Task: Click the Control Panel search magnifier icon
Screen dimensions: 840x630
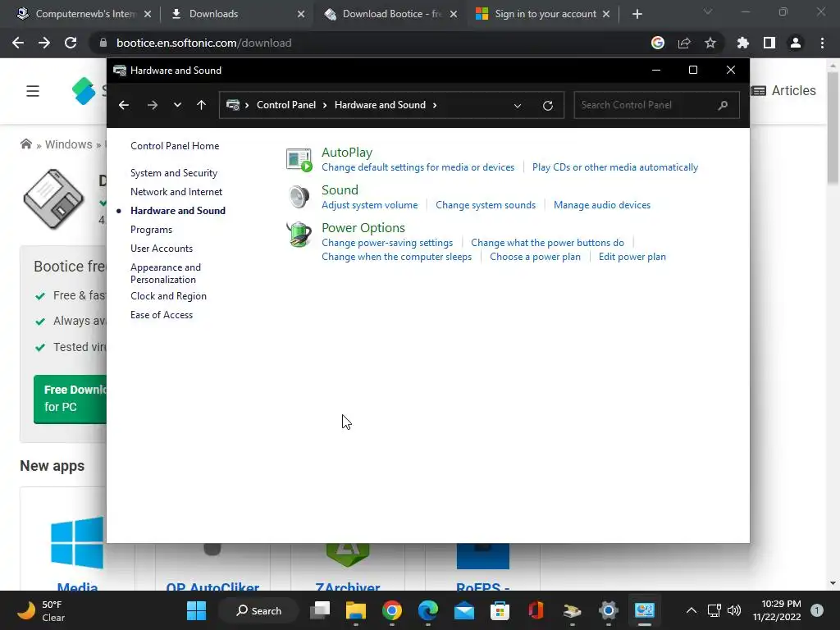Action: (723, 105)
